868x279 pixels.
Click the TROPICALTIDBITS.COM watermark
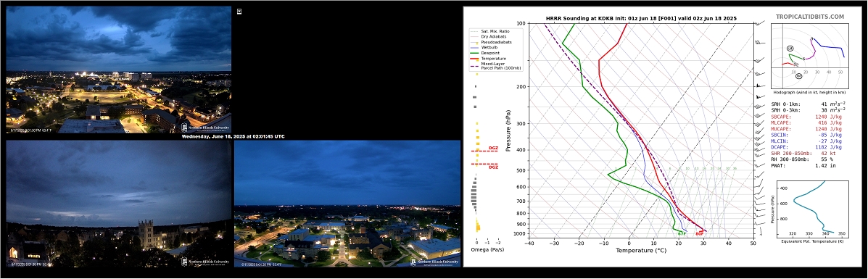tap(810, 17)
